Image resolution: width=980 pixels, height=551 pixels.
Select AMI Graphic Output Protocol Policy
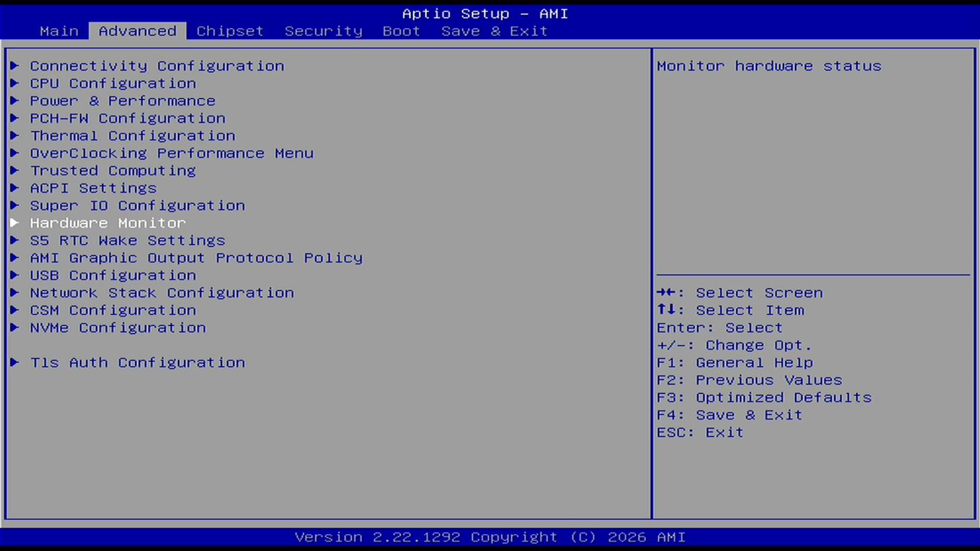tap(196, 258)
